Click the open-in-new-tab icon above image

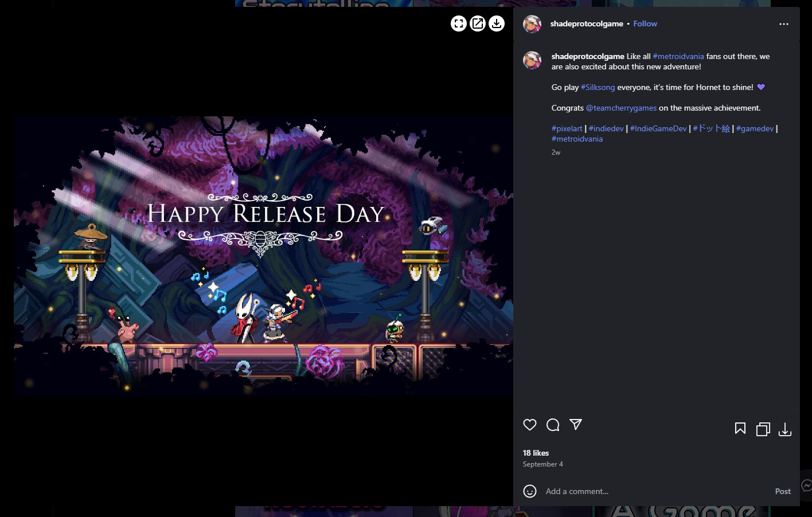click(x=478, y=23)
